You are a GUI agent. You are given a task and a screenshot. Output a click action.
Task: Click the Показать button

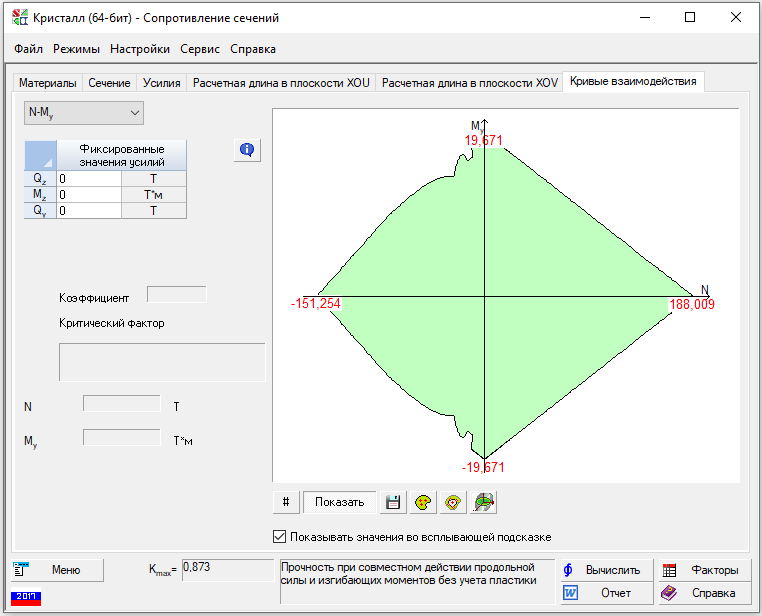[x=340, y=502]
